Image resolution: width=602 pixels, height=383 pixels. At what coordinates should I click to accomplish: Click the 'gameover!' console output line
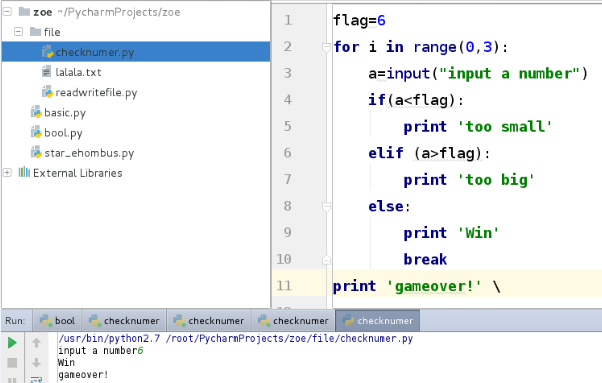[83, 375]
